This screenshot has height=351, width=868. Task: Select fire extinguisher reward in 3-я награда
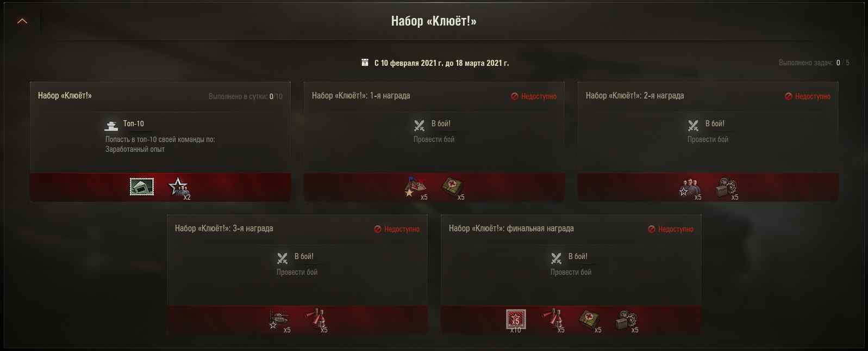315,320
